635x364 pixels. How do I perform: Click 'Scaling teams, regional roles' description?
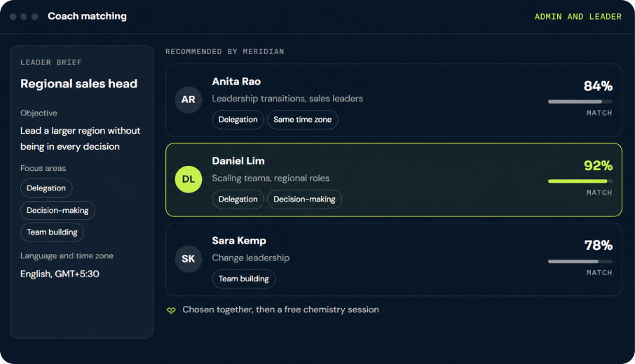pos(271,178)
